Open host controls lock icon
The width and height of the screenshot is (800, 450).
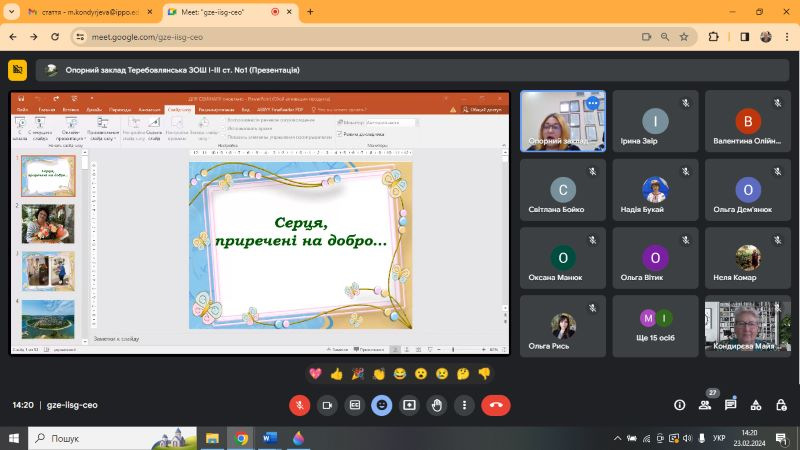[781, 405]
